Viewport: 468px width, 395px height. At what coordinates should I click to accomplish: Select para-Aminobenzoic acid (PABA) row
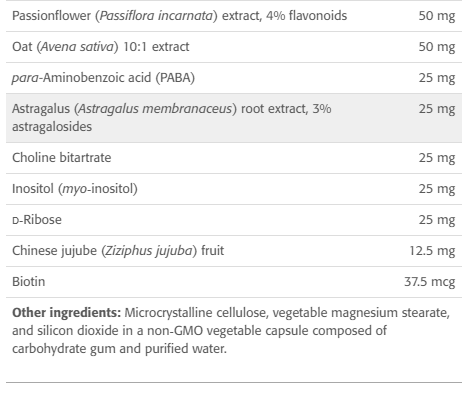[234, 78]
